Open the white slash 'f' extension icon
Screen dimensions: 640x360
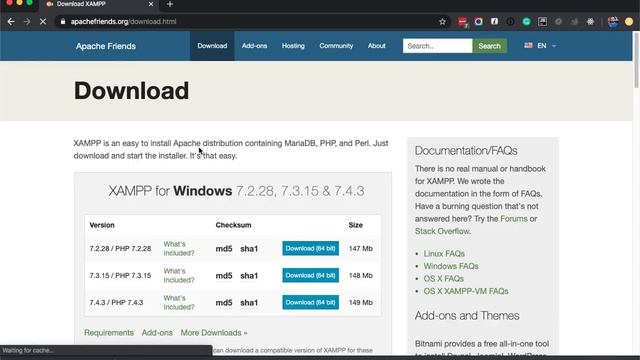(x=494, y=21)
